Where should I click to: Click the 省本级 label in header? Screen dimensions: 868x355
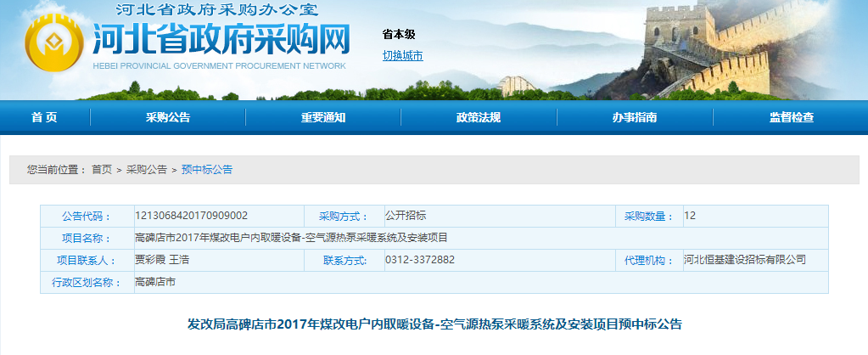(399, 35)
